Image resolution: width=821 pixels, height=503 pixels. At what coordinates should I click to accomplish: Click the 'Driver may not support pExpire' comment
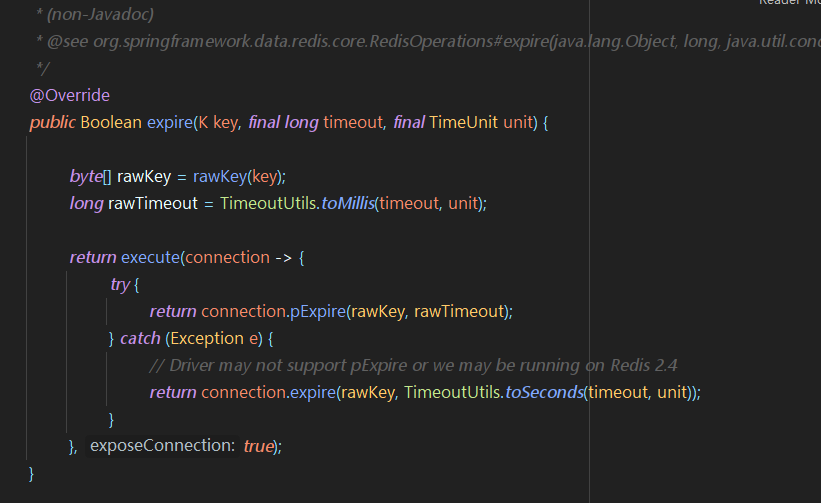pyautogui.click(x=414, y=365)
